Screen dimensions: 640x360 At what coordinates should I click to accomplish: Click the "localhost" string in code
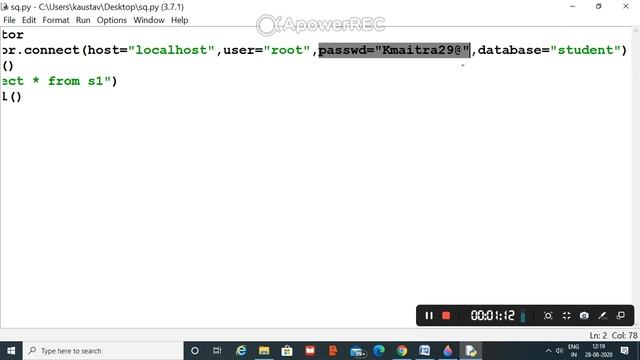tap(171, 50)
